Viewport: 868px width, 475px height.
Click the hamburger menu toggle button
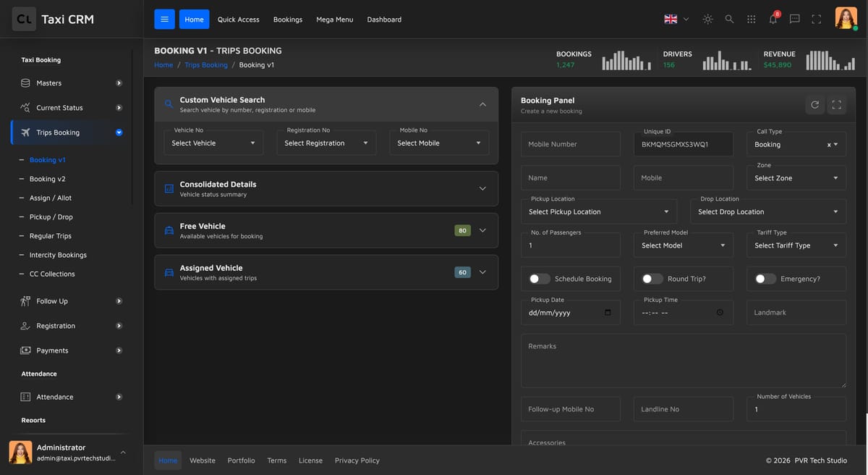pyautogui.click(x=164, y=20)
